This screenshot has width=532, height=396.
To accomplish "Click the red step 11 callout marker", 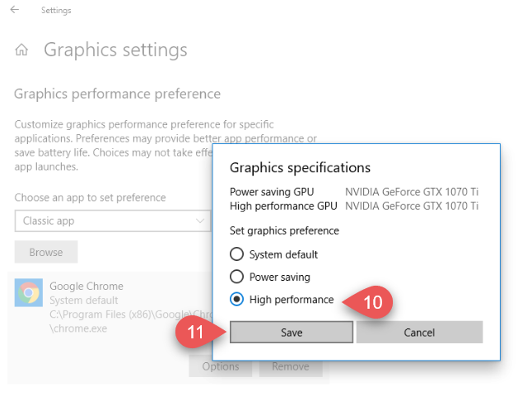I will (x=200, y=332).
